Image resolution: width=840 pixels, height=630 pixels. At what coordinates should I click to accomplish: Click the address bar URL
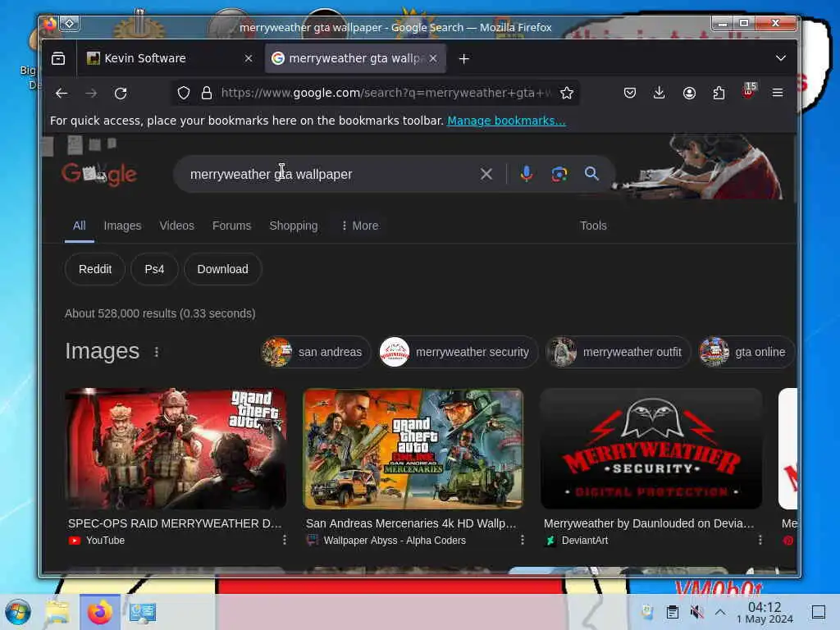coord(386,94)
